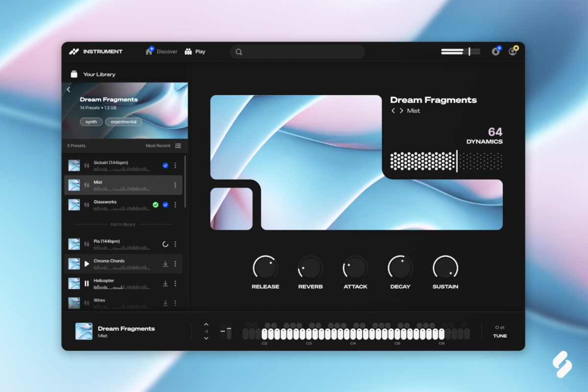Select the experimental tag
This screenshot has height=392, width=588.
(x=123, y=122)
